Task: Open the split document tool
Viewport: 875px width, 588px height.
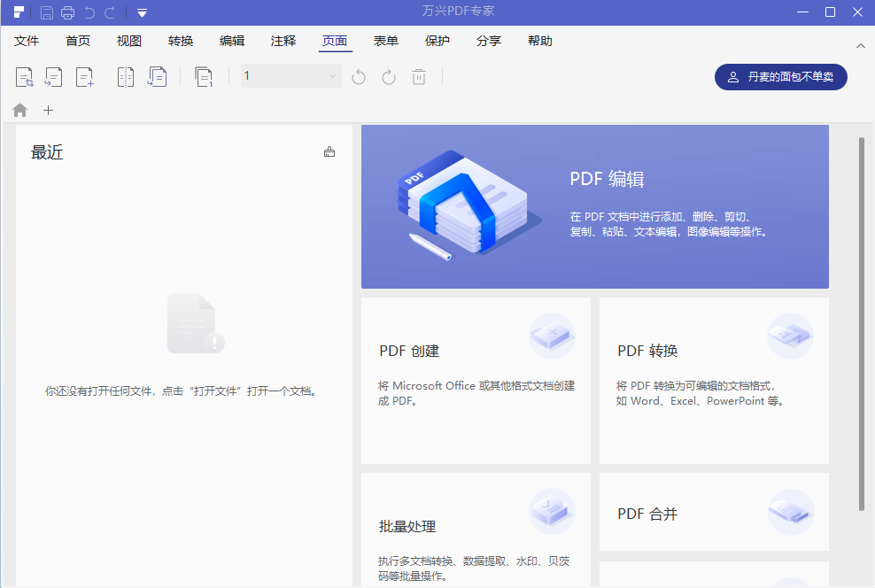Action: 125,77
